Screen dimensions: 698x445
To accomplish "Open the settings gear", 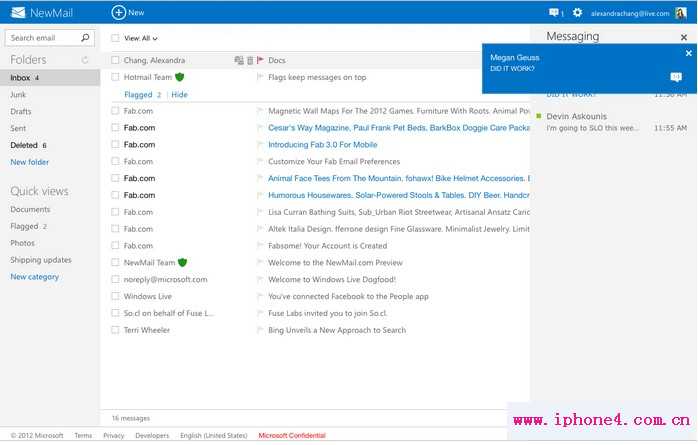I will 577,12.
